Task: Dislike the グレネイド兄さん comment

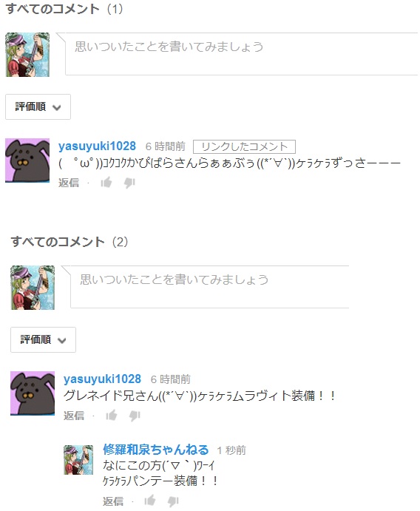Action: coord(135,416)
